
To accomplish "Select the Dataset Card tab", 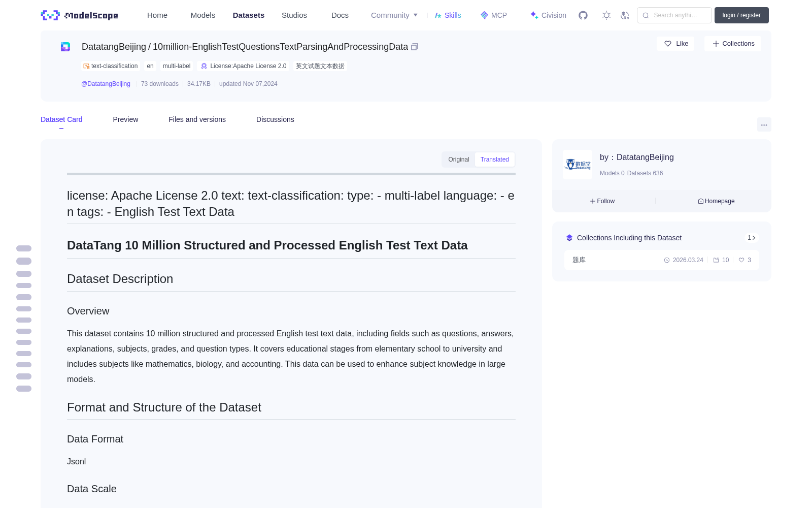I will (x=61, y=119).
